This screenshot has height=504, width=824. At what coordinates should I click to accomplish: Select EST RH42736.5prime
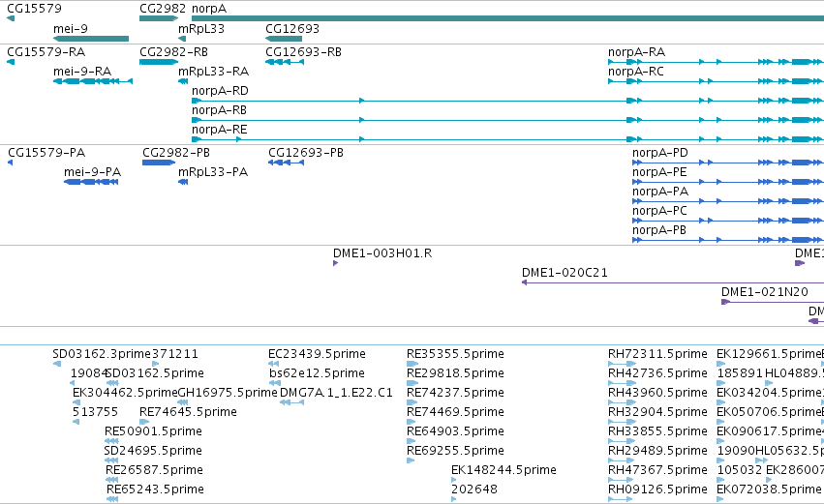tap(657, 373)
